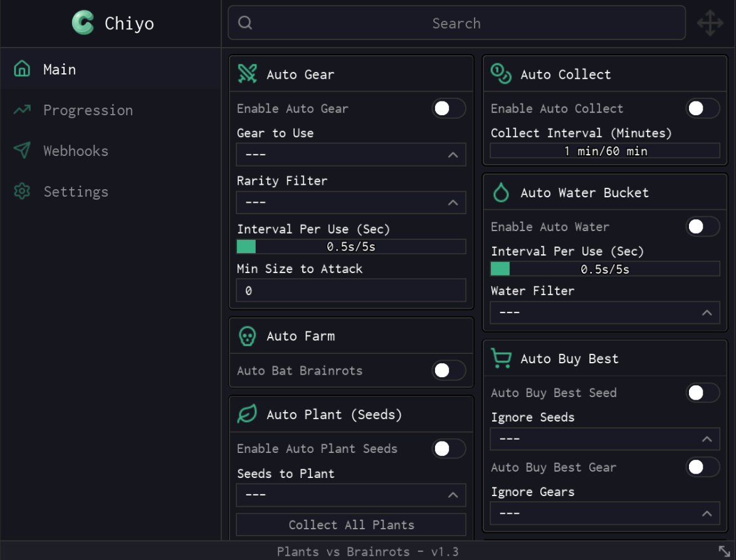Click the Progression trend-line icon

22,110
